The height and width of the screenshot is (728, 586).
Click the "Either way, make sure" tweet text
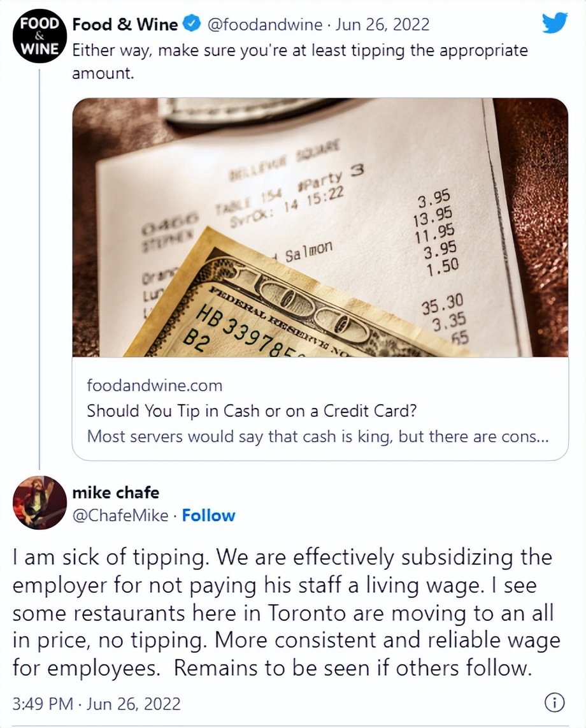point(299,50)
